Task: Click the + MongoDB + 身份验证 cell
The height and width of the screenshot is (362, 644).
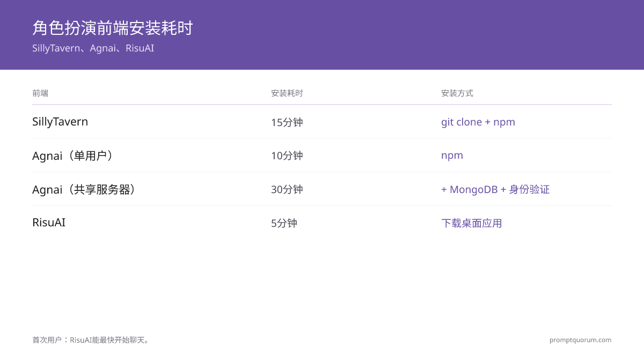Action: tap(495, 189)
